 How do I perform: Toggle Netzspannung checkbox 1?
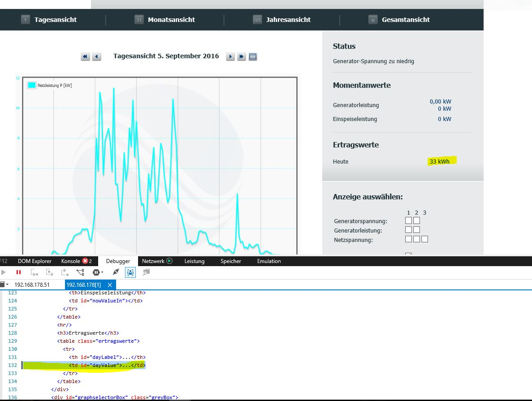[408, 239]
